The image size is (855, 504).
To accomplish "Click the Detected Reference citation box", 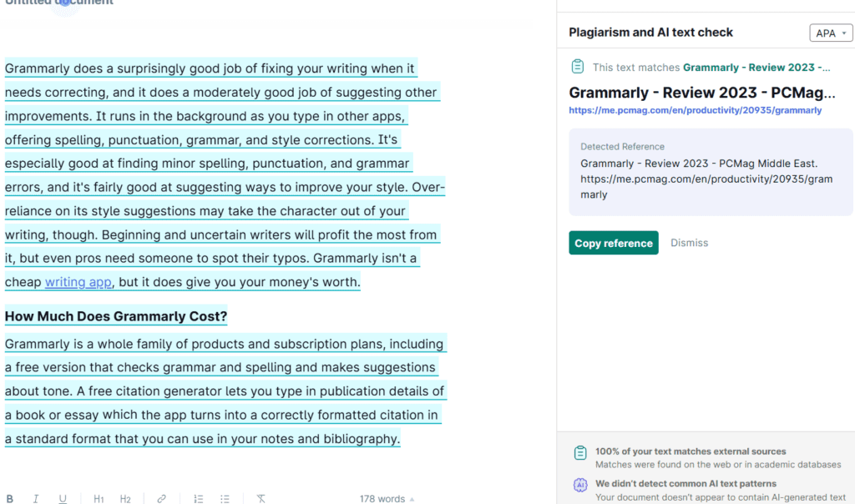I will tap(711, 172).
